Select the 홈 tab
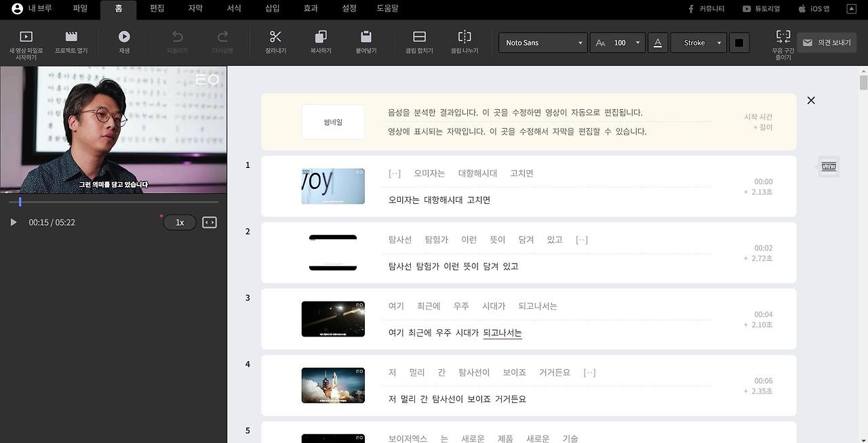Image resolution: width=868 pixels, height=443 pixels. coord(119,9)
